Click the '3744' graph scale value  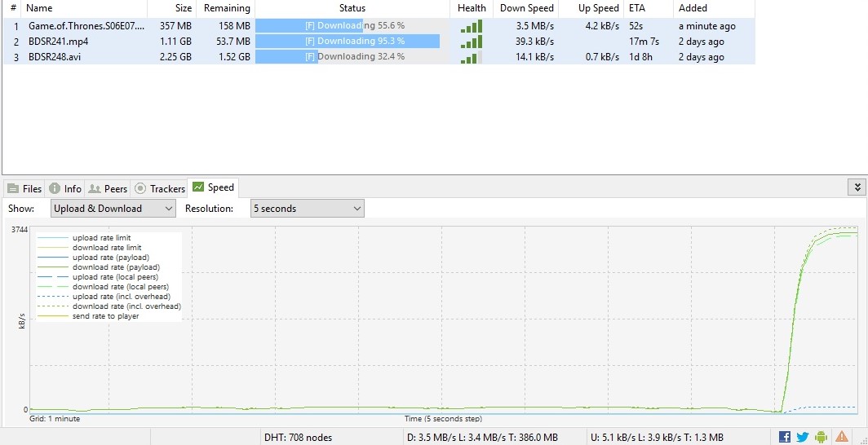tap(19, 229)
